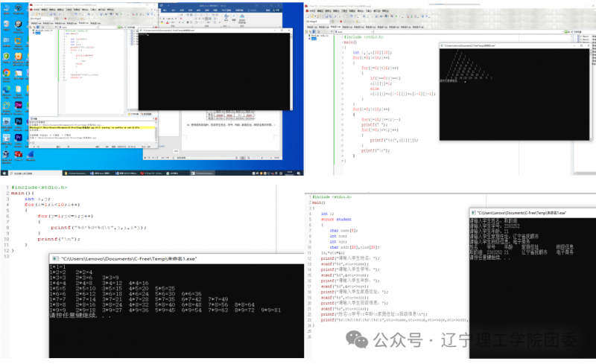Select the main node in the left C-Free symbol tree
Viewport: 596px width, 364px height.
click(38, 33)
